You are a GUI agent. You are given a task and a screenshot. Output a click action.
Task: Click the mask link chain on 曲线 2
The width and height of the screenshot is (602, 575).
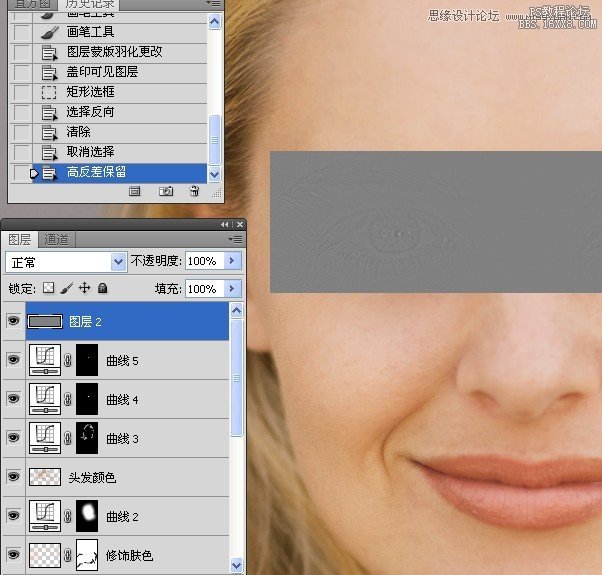tap(68, 516)
